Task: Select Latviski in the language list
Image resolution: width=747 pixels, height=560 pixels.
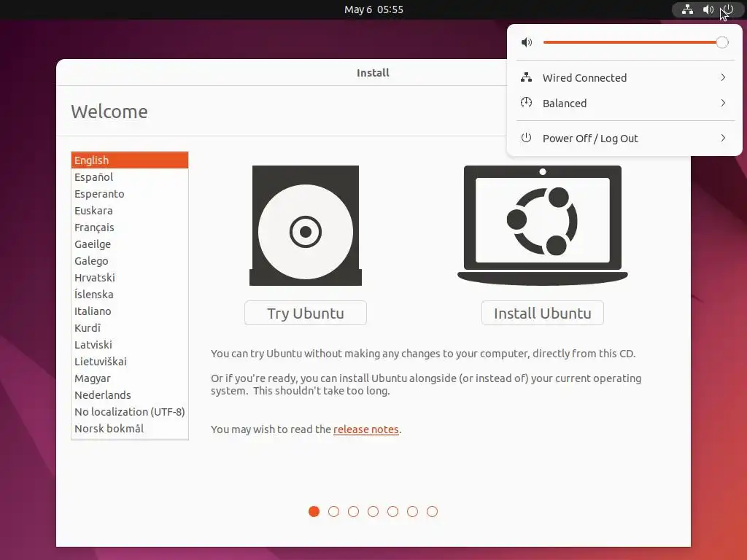Action: coord(130,344)
